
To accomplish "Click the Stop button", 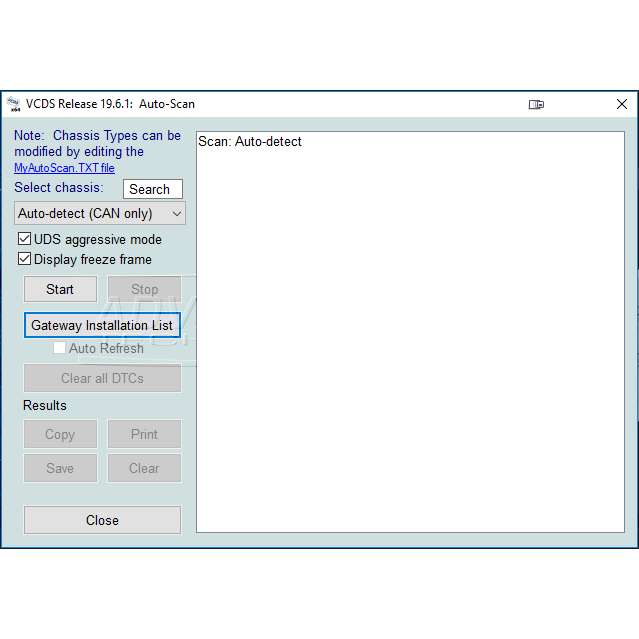I will (x=144, y=289).
